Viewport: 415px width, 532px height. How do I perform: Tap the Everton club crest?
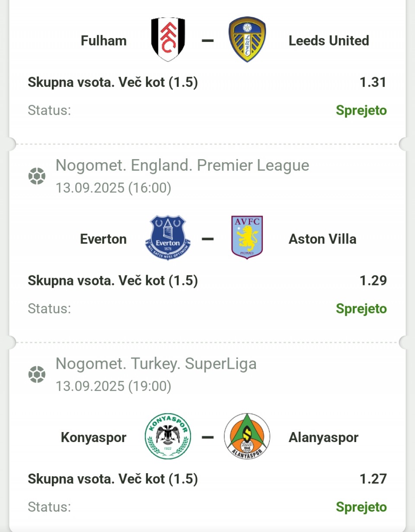pos(168,238)
